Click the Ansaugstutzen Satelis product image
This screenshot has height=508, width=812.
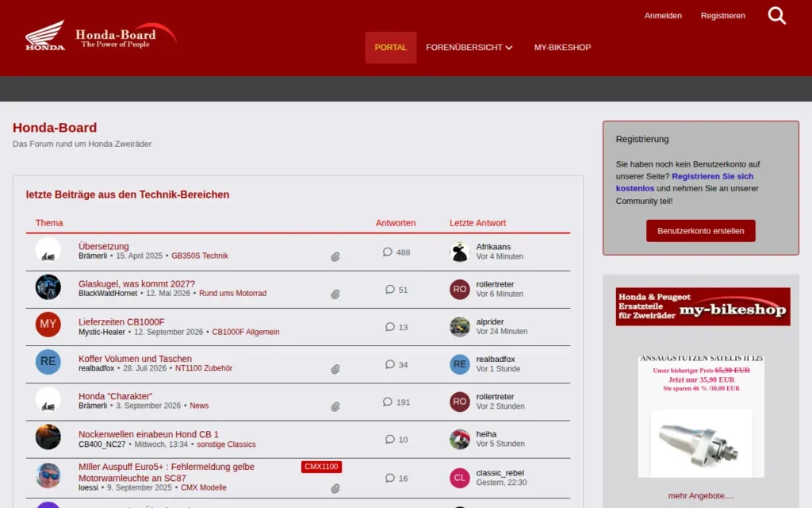click(701, 443)
